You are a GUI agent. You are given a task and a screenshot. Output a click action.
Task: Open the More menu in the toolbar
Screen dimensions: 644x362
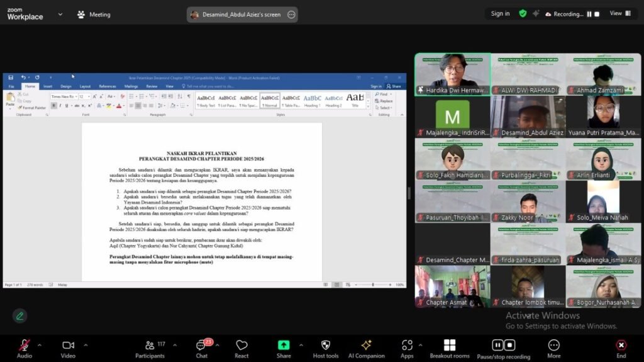tap(553, 346)
